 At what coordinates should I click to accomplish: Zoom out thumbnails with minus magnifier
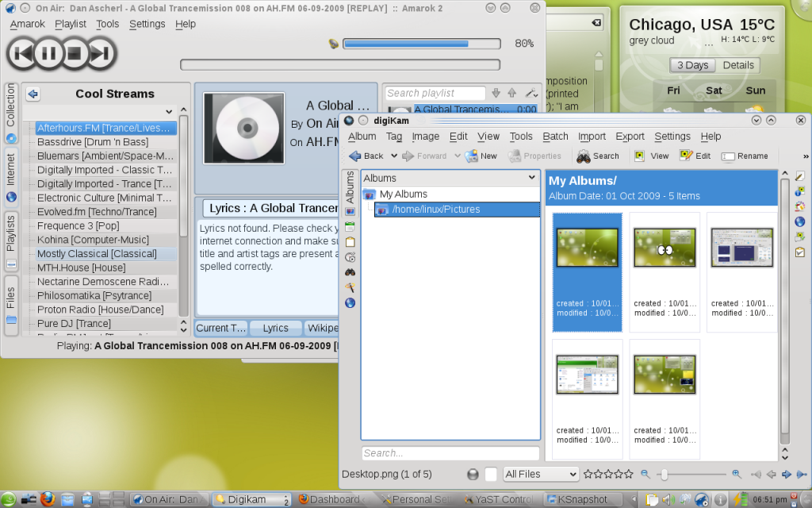click(645, 474)
